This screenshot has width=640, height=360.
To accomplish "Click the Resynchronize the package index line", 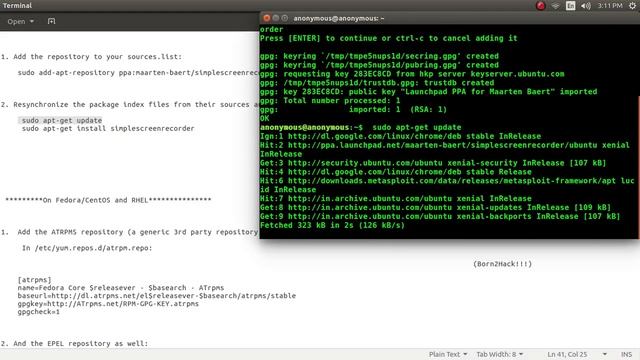I will tap(130, 104).
